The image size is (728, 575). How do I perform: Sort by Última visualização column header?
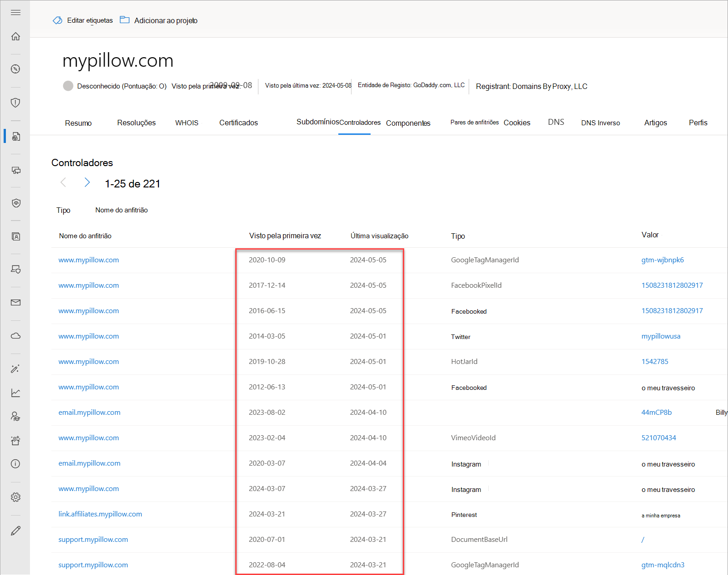click(x=379, y=236)
